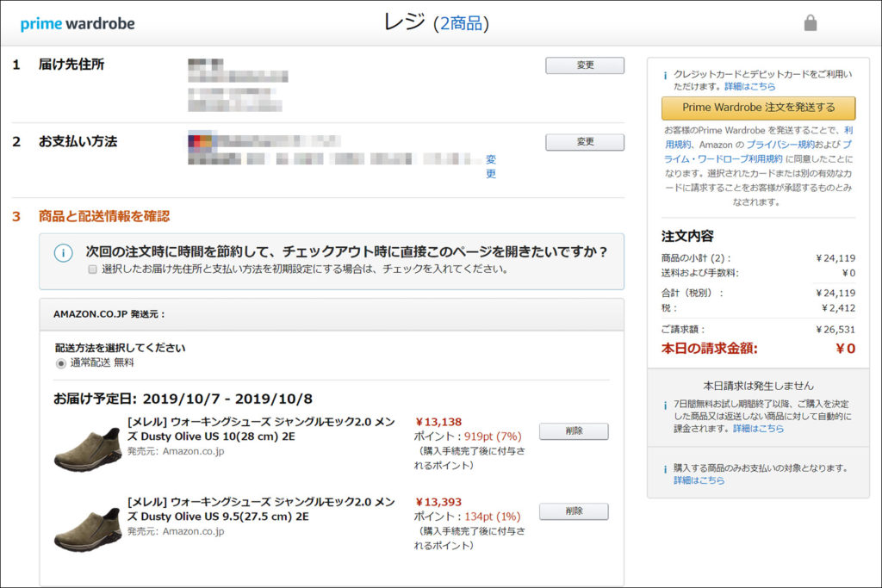Click 変更 button for delivery address

585,65
